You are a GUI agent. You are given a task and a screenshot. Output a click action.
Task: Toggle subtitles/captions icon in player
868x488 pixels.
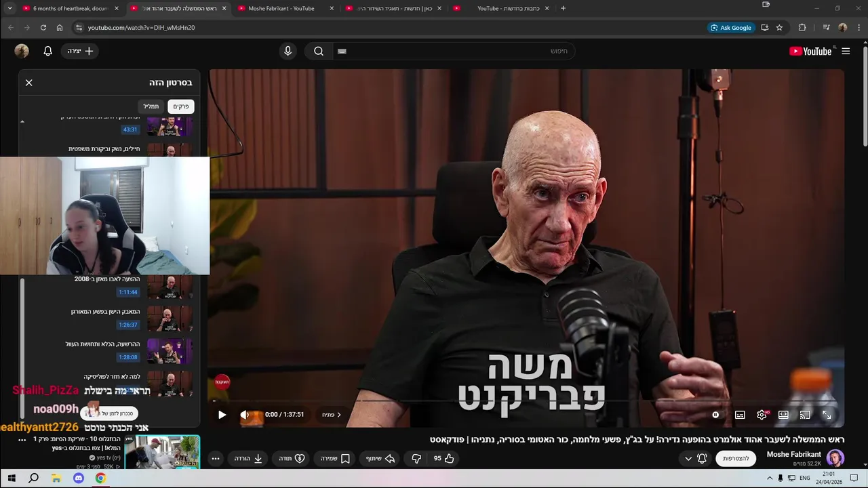tap(740, 415)
